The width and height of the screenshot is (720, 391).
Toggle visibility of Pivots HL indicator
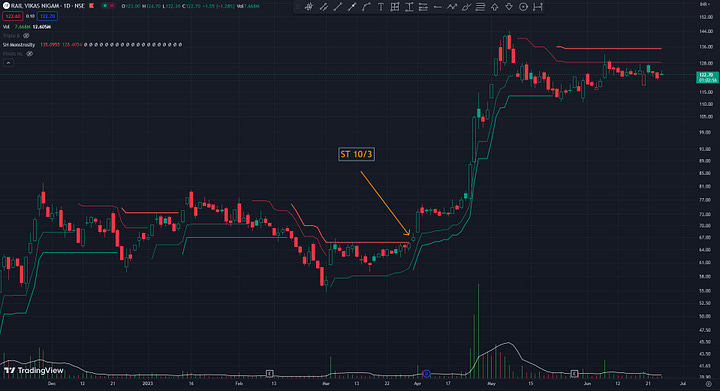tap(29, 54)
